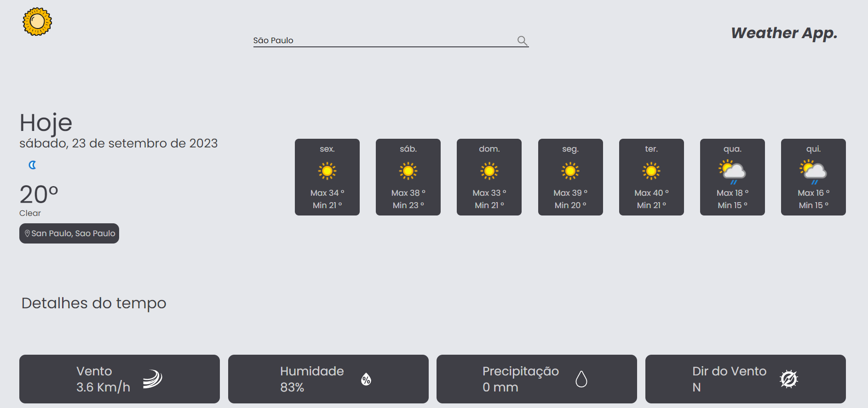Click the sun icon on sáb. card
868x408 pixels.
point(408,171)
